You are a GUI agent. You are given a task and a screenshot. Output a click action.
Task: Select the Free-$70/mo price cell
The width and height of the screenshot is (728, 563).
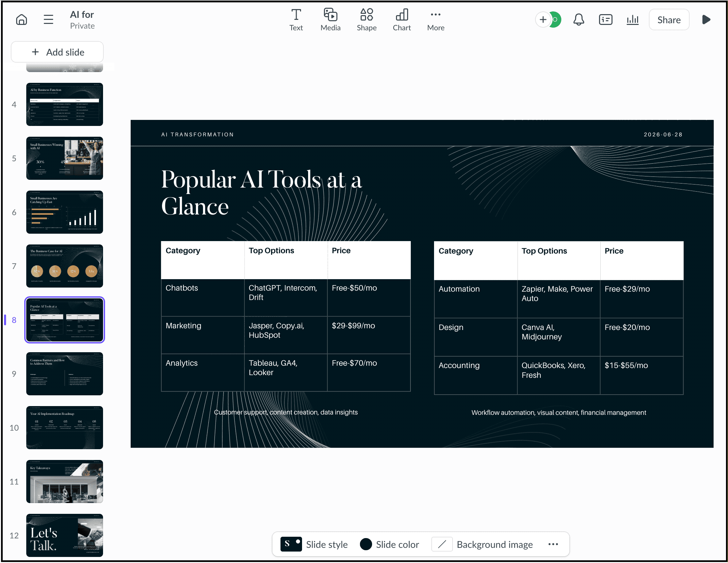369,373
